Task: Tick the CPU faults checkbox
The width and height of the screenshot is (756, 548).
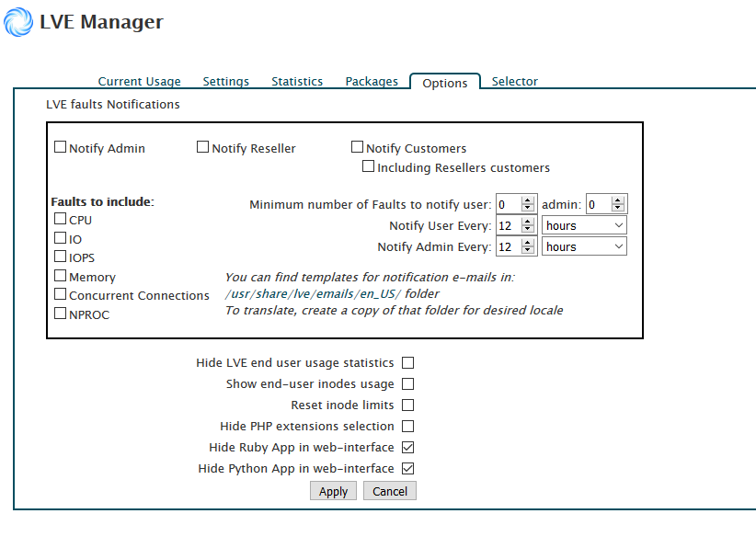Action: click(x=61, y=219)
